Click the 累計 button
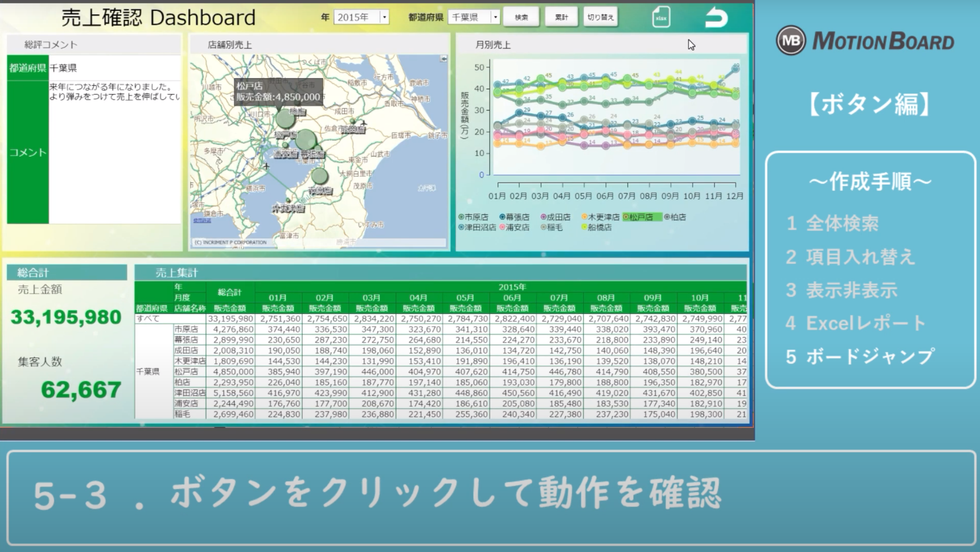The width and height of the screenshot is (980, 552). coord(561,17)
